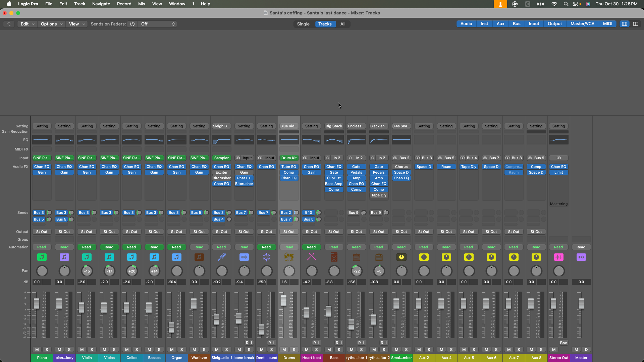This screenshot has width=644, height=362.
Task: Solo the Drums channel strip
Action: pos(294,349)
